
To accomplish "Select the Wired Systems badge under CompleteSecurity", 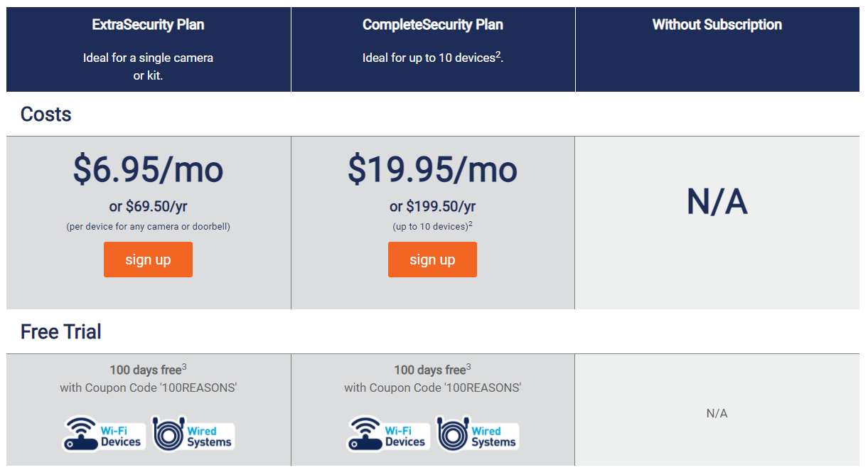I will (477, 434).
